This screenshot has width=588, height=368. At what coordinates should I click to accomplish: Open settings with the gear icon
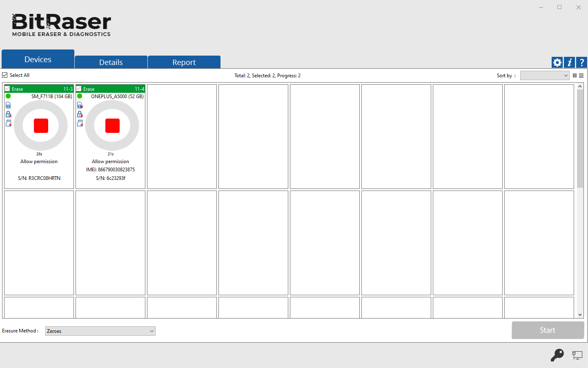click(x=557, y=63)
